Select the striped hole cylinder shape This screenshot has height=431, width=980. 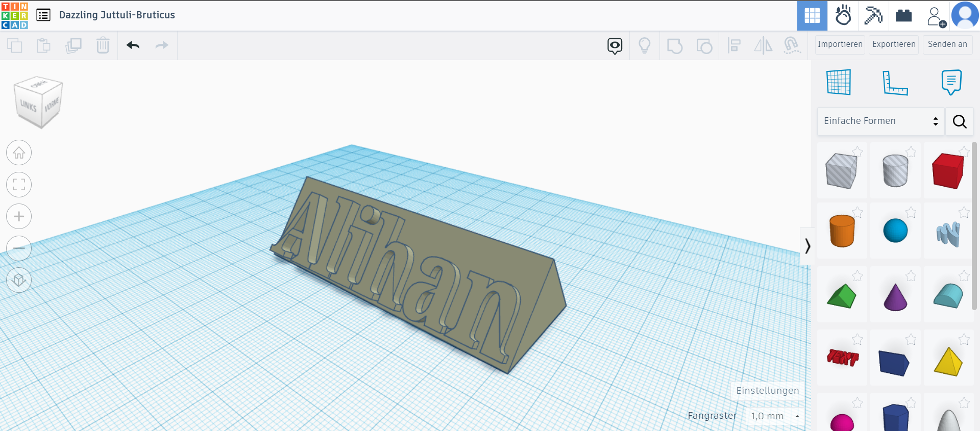(895, 171)
